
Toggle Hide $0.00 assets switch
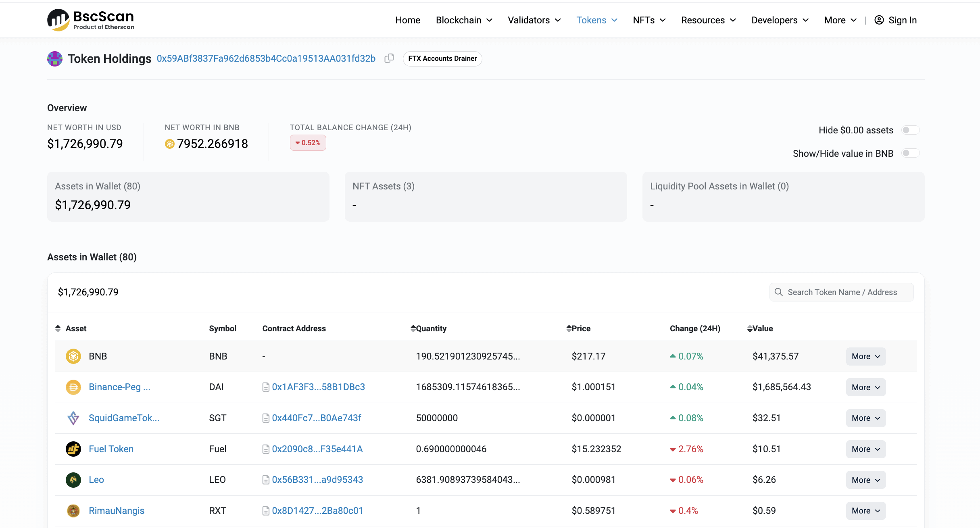910,130
